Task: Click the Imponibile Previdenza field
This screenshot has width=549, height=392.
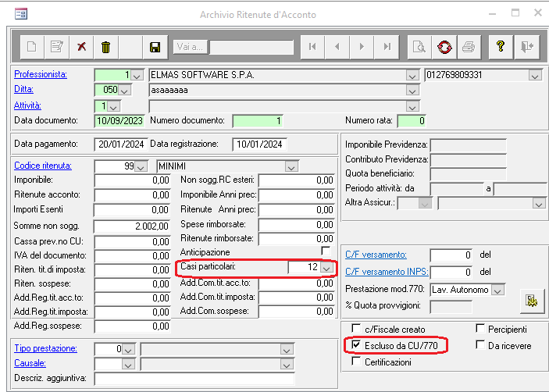Action: pyautogui.click(x=469, y=145)
